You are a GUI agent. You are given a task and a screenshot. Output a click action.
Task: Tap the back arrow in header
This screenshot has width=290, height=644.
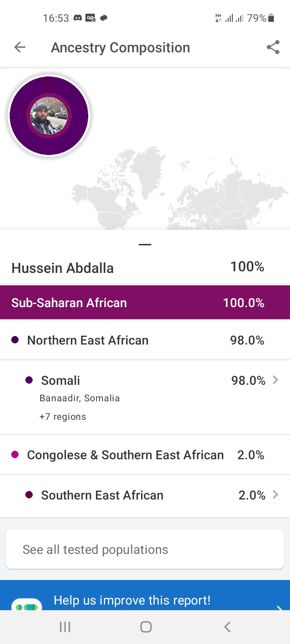point(20,47)
